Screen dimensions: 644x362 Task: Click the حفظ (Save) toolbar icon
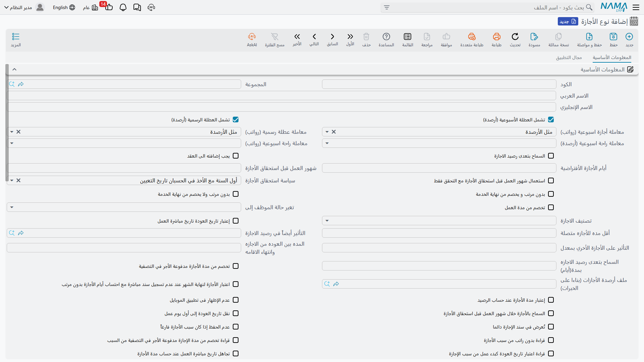(613, 37)
